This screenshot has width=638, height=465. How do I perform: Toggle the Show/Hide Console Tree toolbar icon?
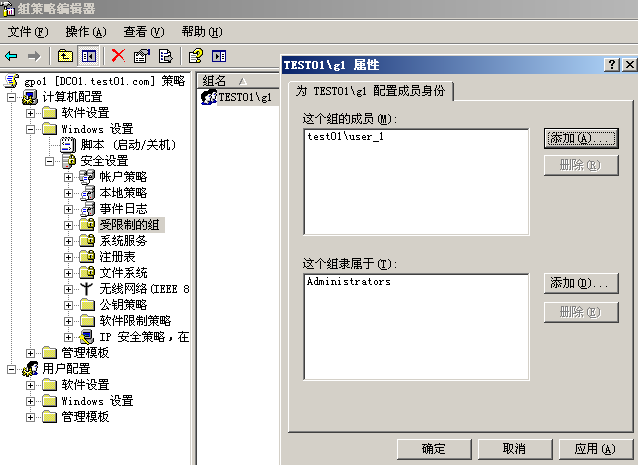click(88, 56)
